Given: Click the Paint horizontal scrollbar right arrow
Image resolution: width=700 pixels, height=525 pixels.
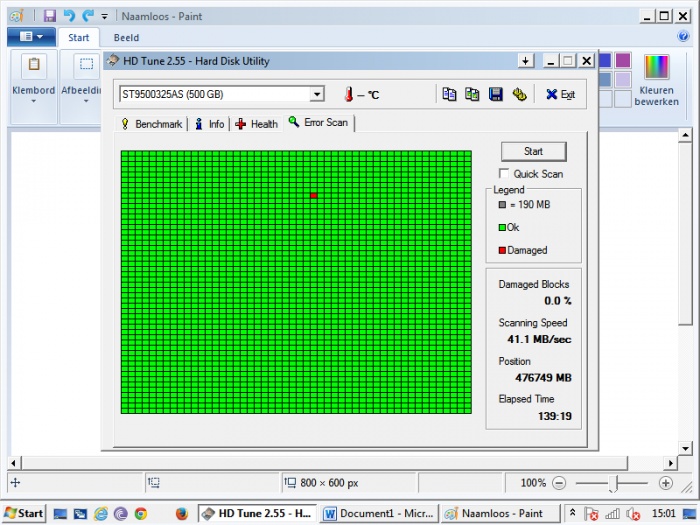Looking at the screenshot, I should coord(671,463).
